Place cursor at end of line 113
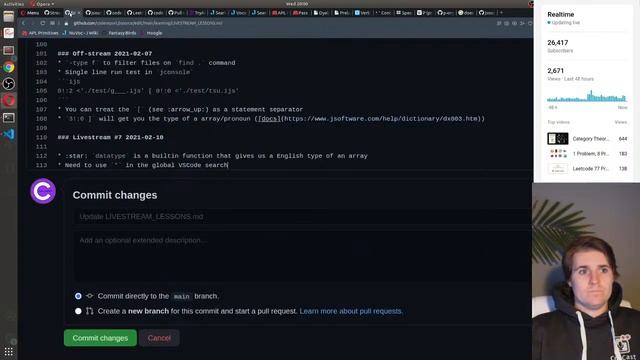Image resolution: width=640 pixels, height=360 pixels. pyautogui.click(x=228, y=165)
